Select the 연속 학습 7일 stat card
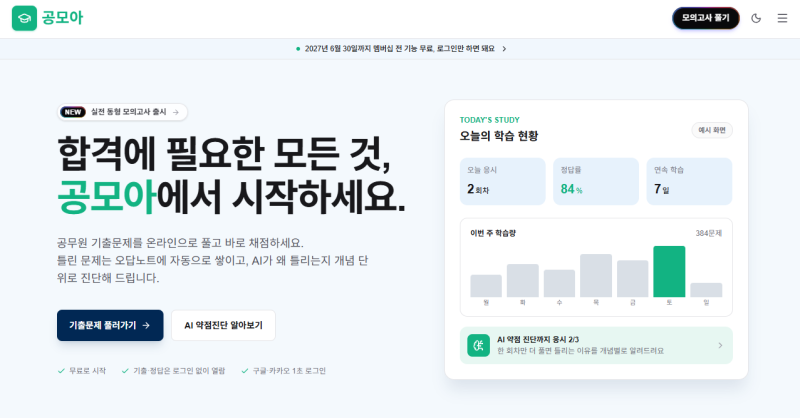The width and height of the screenshot is (800, 418). coord(689,181)
